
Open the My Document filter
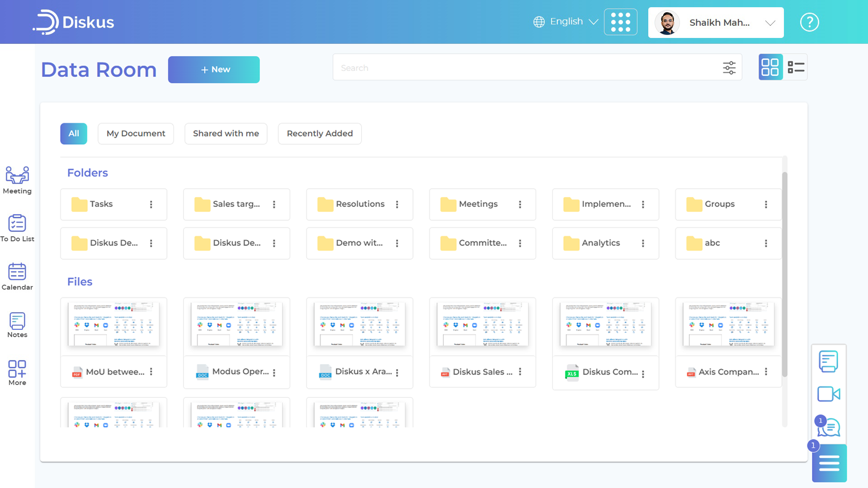[x=136, y=133]
